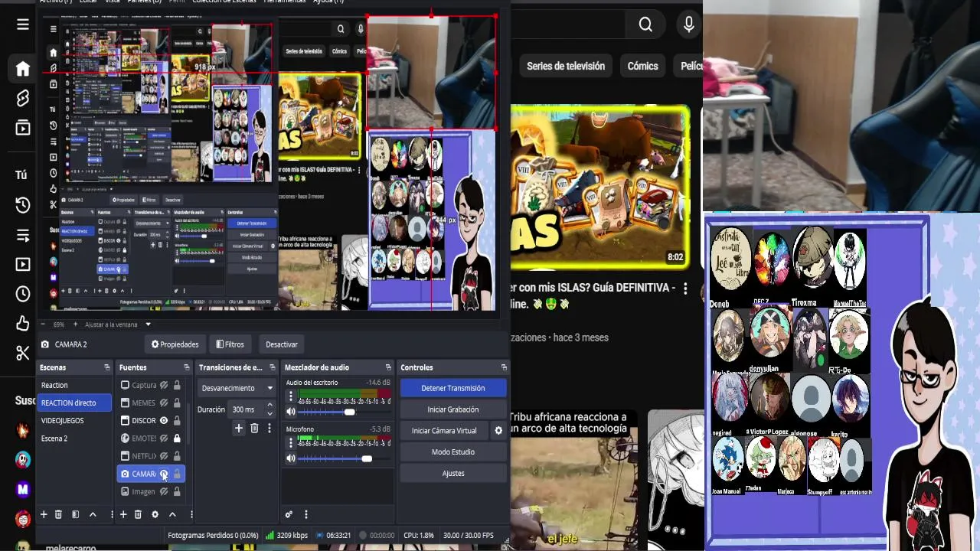Open advanced audio properties gear in the mixer
The image size is (980, 551).
289,515
